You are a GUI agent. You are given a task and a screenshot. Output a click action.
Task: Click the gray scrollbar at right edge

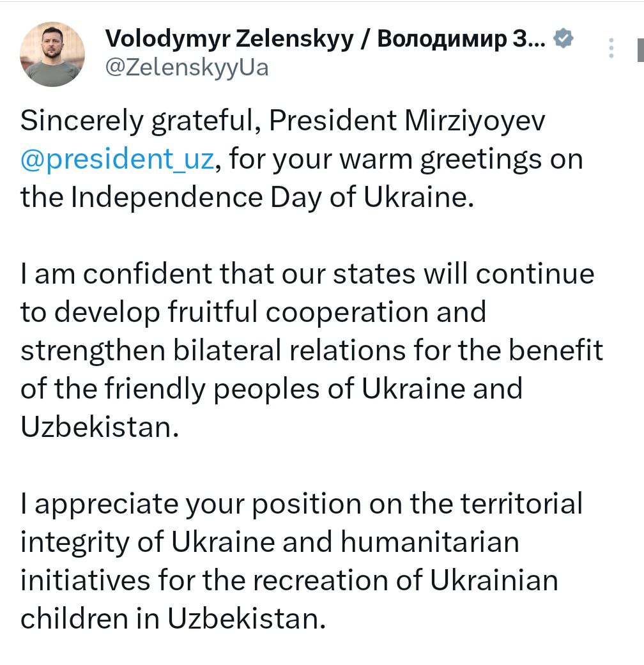(x=641, y=50)
